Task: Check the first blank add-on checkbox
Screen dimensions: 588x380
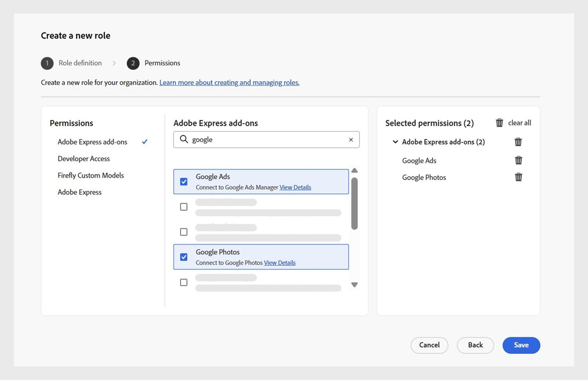Action: coord(183,207)
